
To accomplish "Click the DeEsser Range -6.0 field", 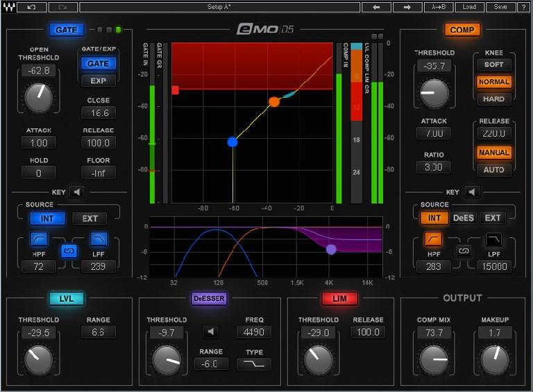I will pos(211,364).
